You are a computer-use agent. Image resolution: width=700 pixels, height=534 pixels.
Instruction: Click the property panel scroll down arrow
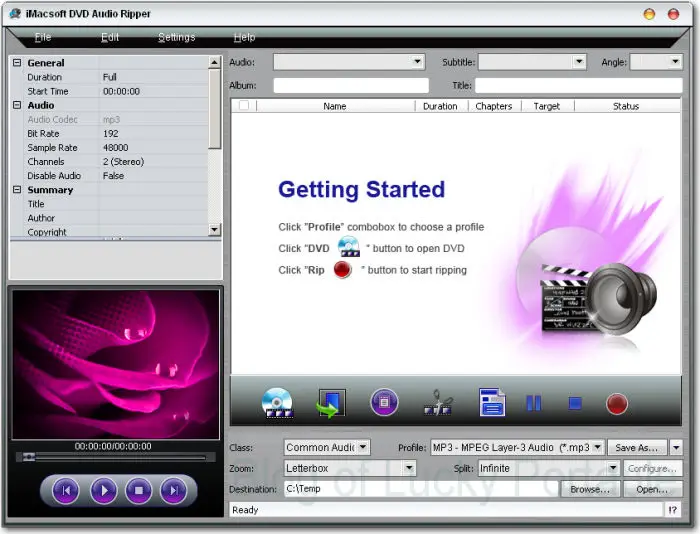tap(215, 229)
